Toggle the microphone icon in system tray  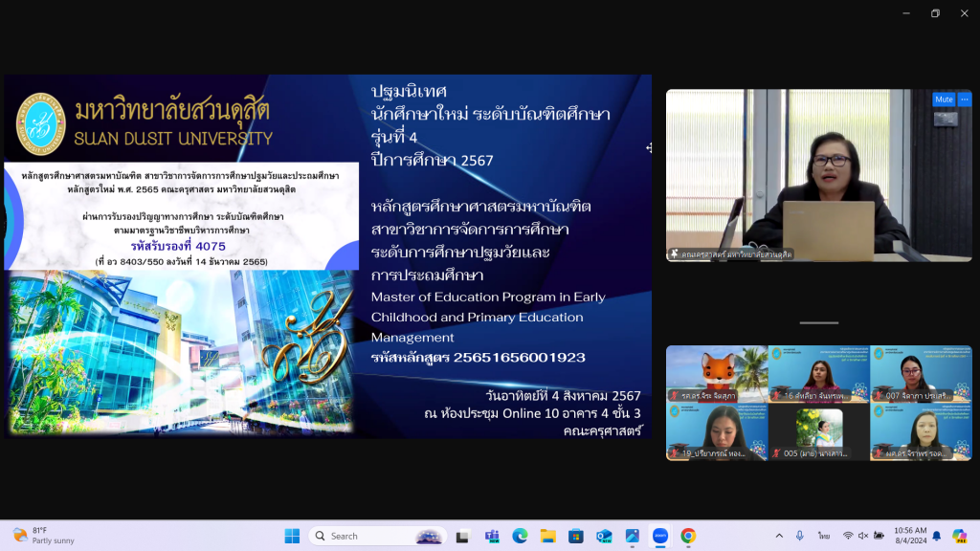(800, 536)
